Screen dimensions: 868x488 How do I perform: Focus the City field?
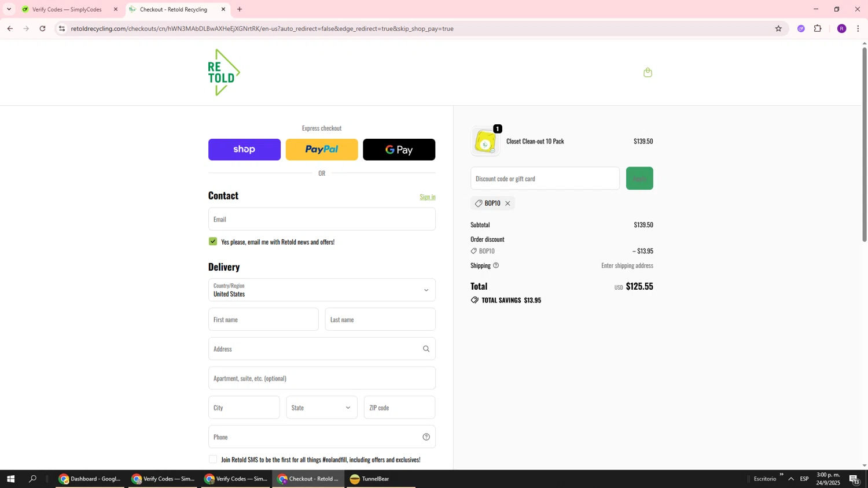(x=244, y=408)
